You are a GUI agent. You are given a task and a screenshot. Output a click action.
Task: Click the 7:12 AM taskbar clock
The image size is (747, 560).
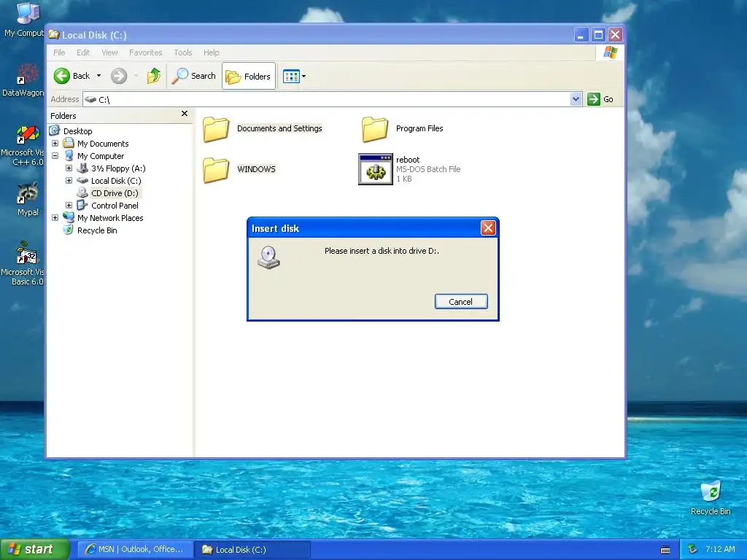[x=720, y=549]
